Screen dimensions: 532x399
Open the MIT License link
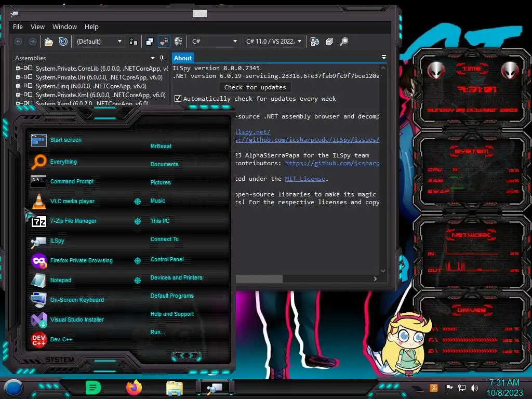305,179
